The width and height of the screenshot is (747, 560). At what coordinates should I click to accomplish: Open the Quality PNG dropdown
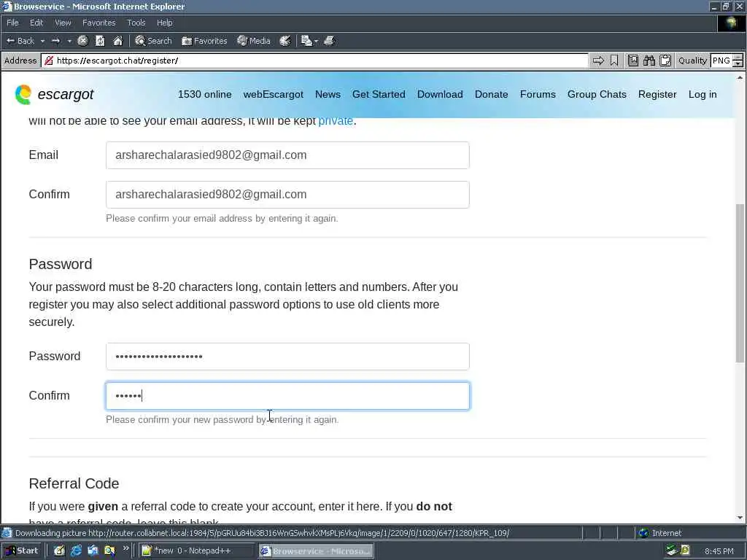[726, 61]
